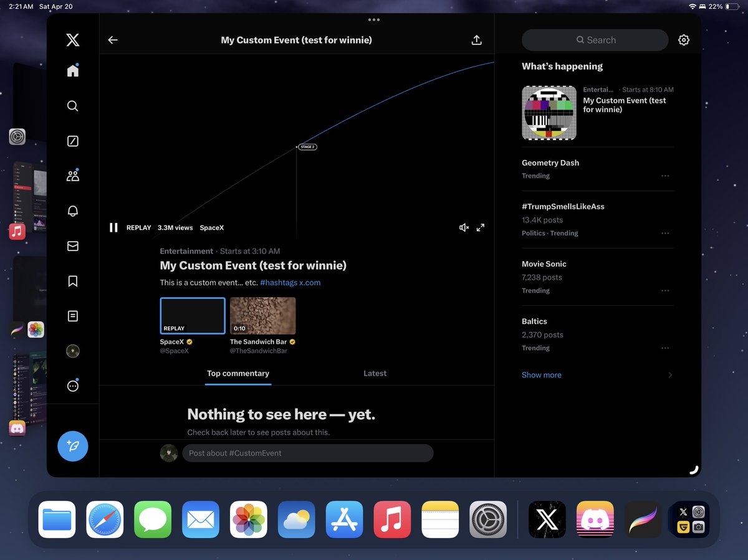Screen dimensions: 748x560
Task: Open the x.com link in description
Action: [x=310, y=282]
